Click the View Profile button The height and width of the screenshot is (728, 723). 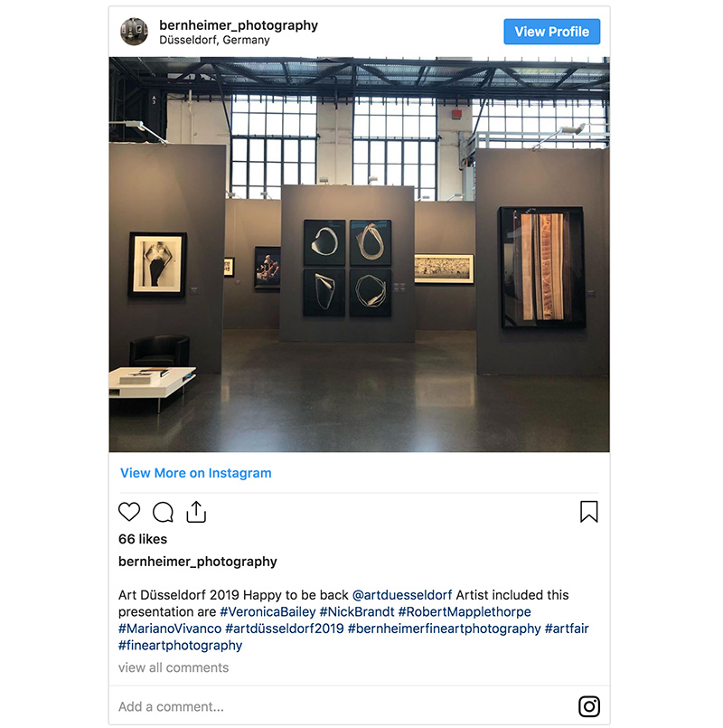coord(552,32)
